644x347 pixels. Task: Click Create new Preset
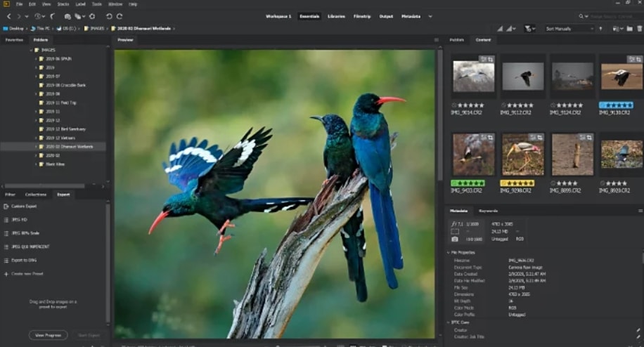click(27, 274)
